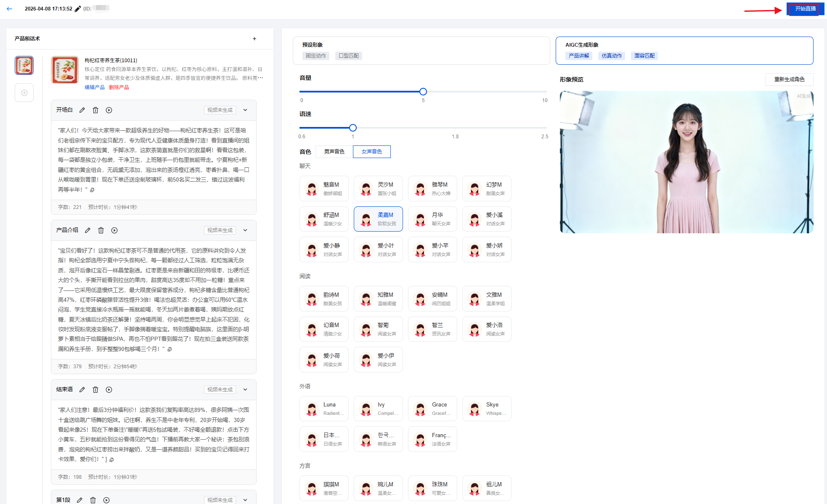The image size is (827, 504).
Task: Select the 女声音色 voice option
Action: point(371,152)
